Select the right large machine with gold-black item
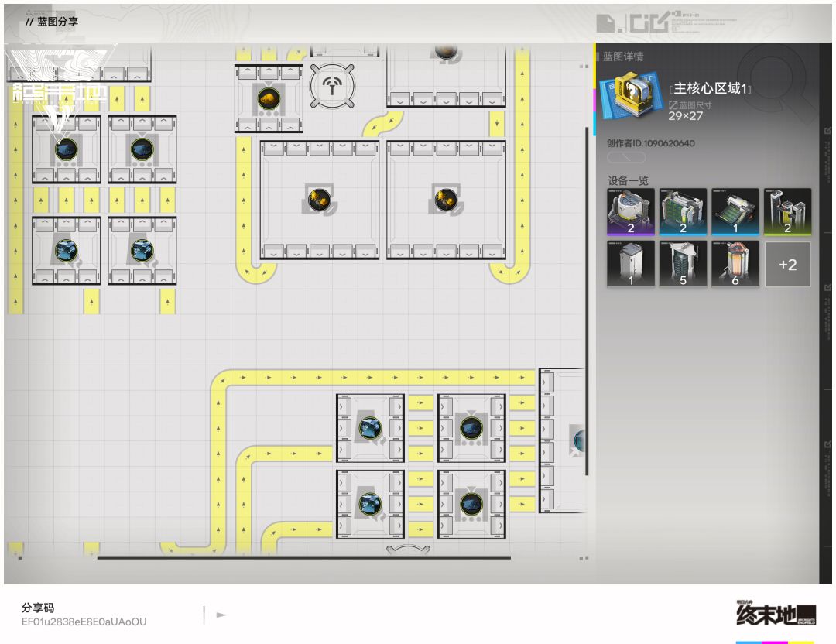The image size is (836, 644). (447, 200)
